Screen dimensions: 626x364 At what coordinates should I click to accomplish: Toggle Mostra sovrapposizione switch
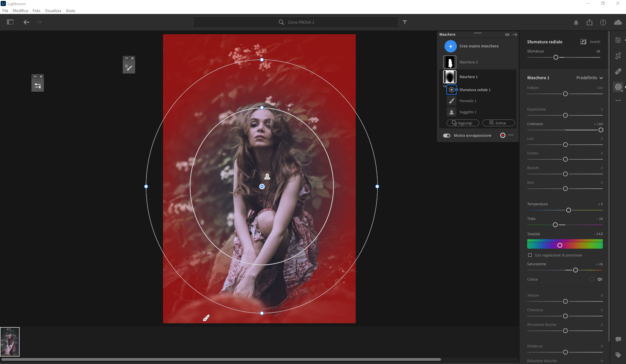tap(447, 136)
